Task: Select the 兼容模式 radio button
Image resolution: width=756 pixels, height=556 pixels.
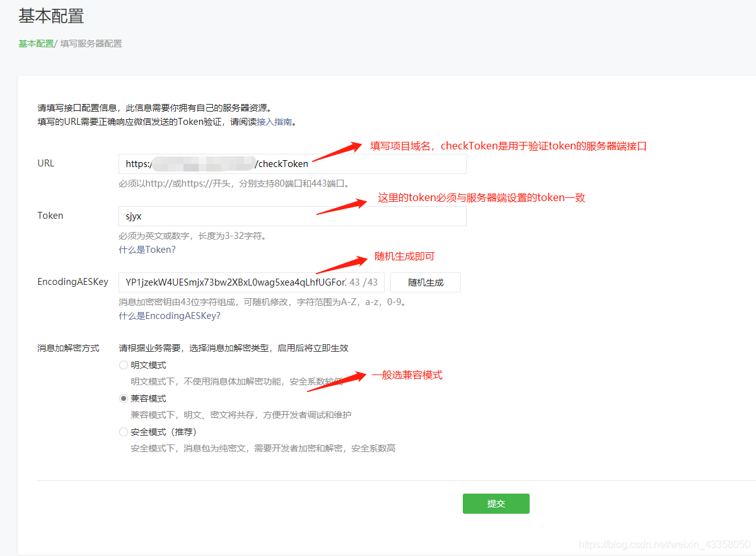Action: 124,398
